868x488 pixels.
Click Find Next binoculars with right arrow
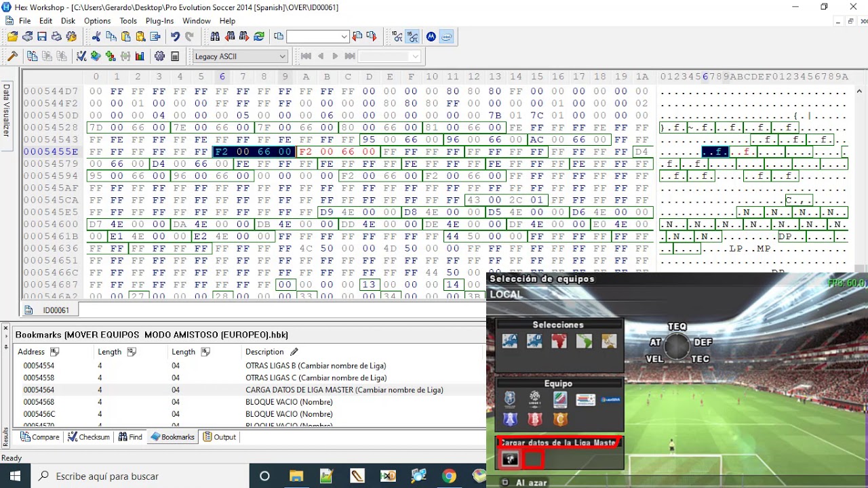[x=244, y=37]
